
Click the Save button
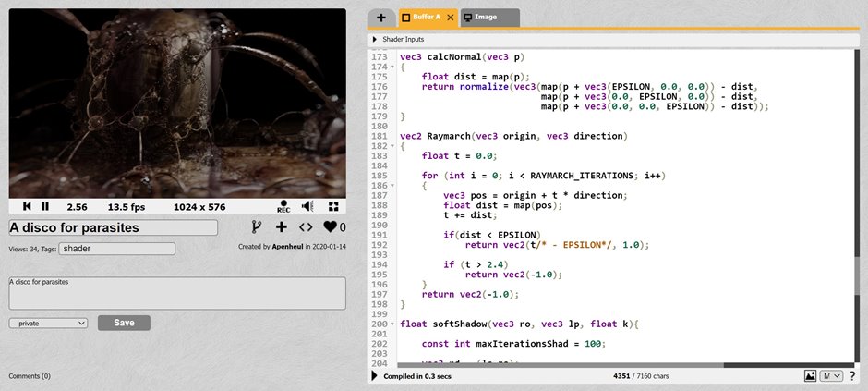click(x=124, y=323)
